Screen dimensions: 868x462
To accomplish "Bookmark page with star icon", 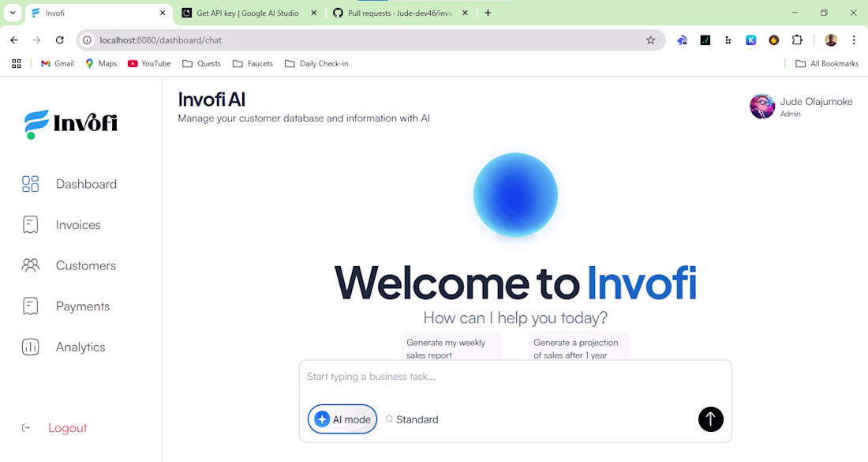I will click(x=650, y=40).
